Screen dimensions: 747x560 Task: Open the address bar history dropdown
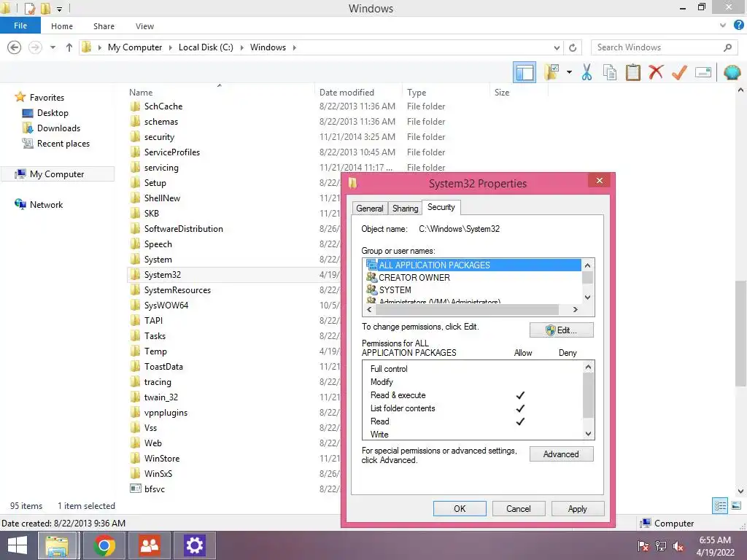click(557, 47)
